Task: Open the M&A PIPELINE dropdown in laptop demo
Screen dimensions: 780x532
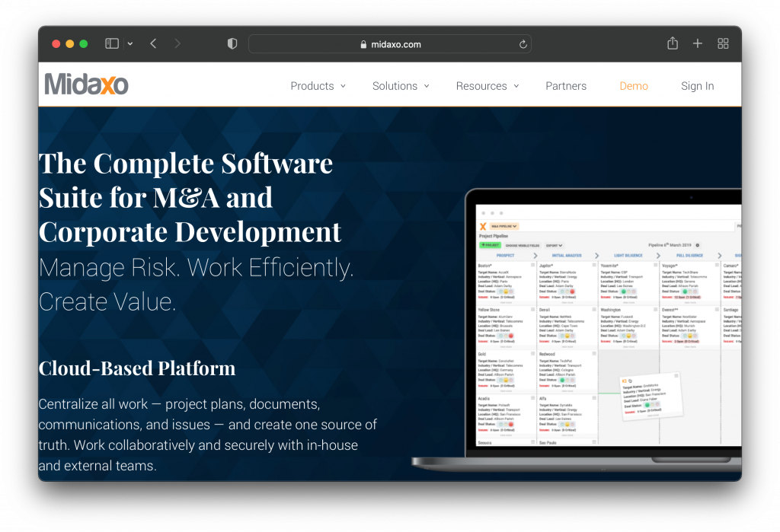Action: pos(504,226)
